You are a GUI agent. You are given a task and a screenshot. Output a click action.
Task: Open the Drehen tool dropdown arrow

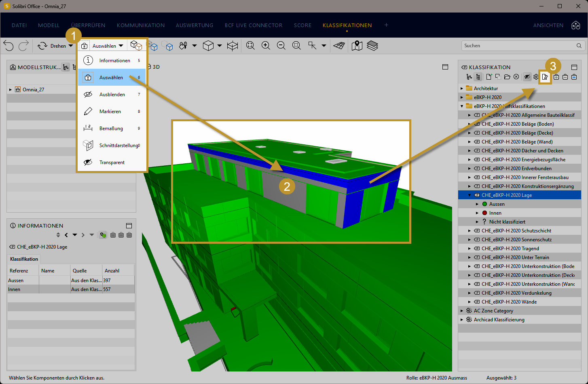tap(71, 46)
